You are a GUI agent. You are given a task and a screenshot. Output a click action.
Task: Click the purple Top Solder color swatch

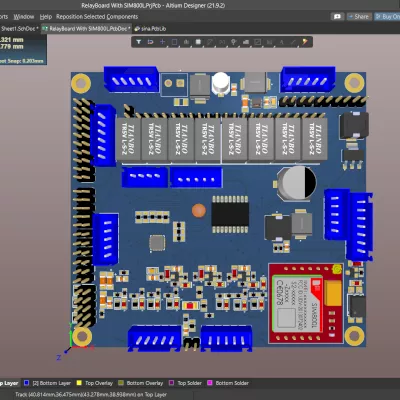pos(171,383)
